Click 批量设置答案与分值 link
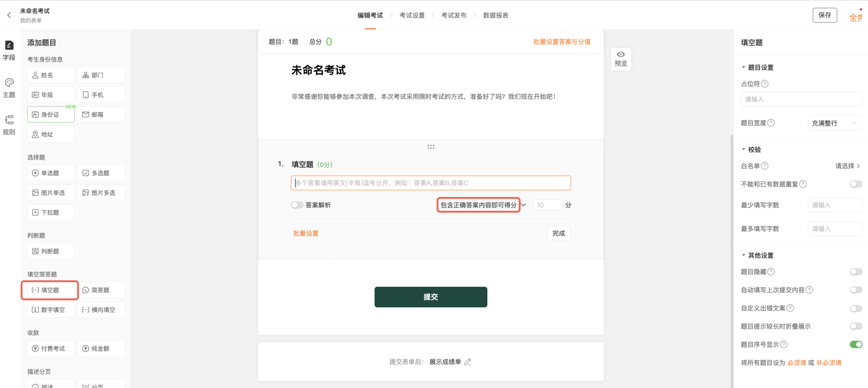 (x=562, y=42)
